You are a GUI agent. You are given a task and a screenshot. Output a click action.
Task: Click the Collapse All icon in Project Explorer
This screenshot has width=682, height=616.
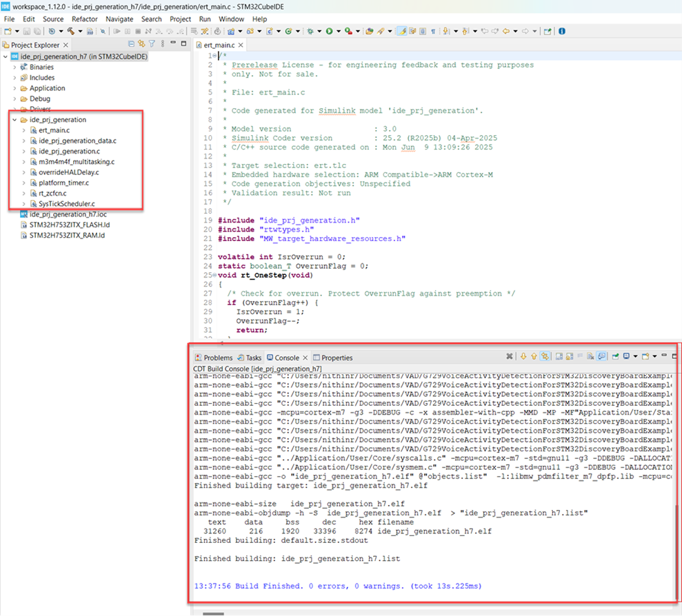coord(131,45)
